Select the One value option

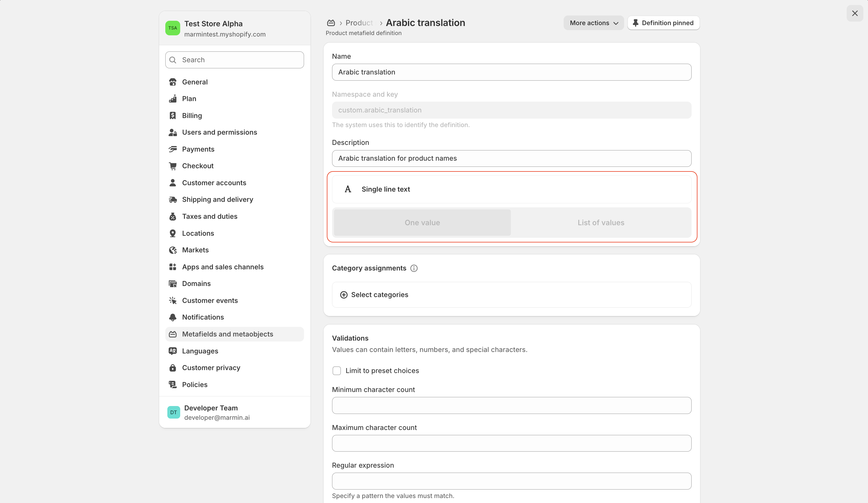pos(422,223)
